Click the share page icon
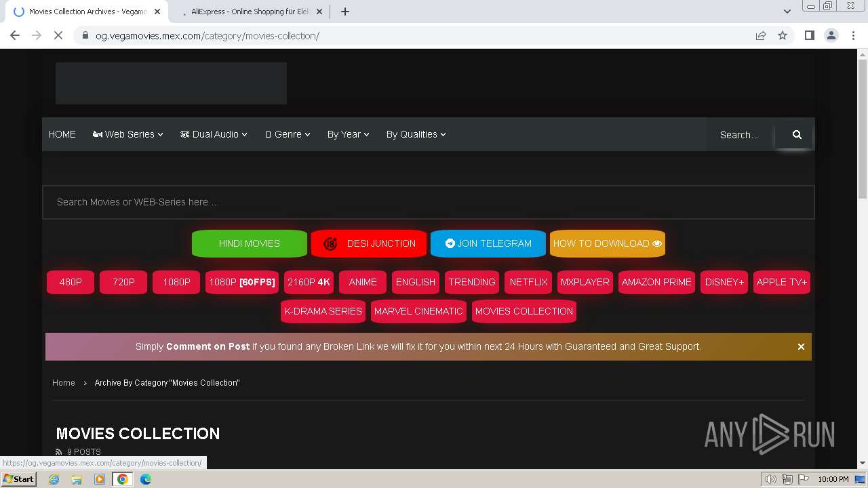 point(761,35)
